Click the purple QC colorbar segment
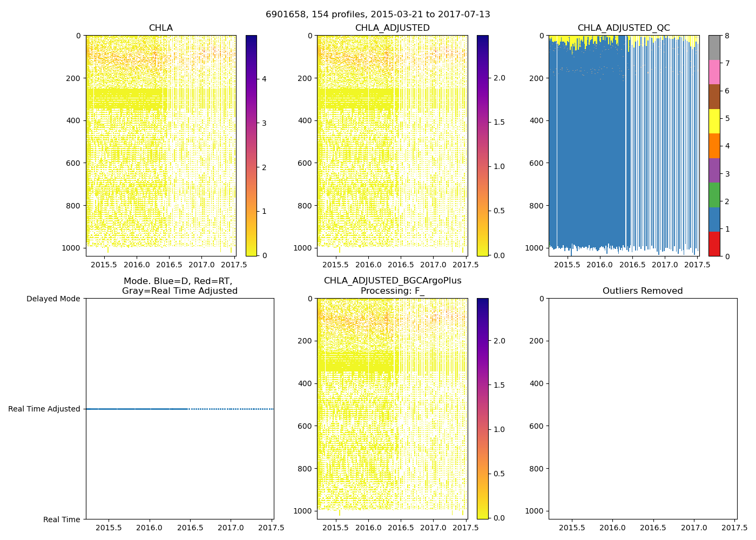 click(714, 170)
